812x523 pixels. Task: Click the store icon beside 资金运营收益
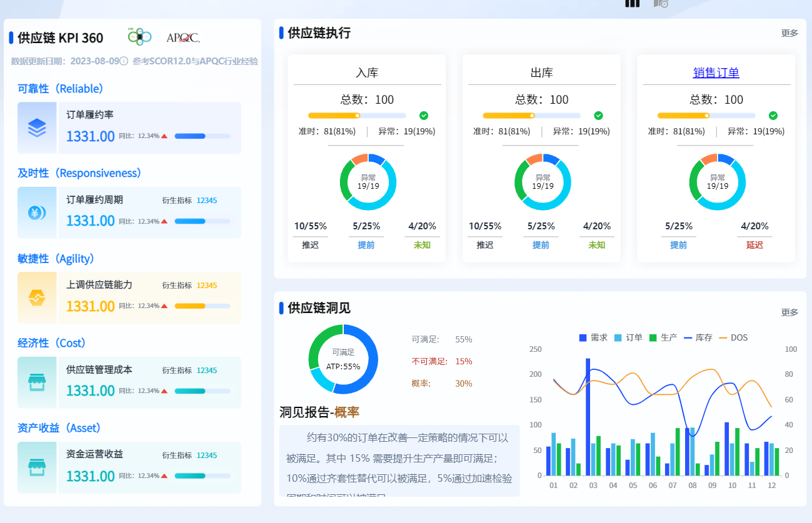point(37,467)
